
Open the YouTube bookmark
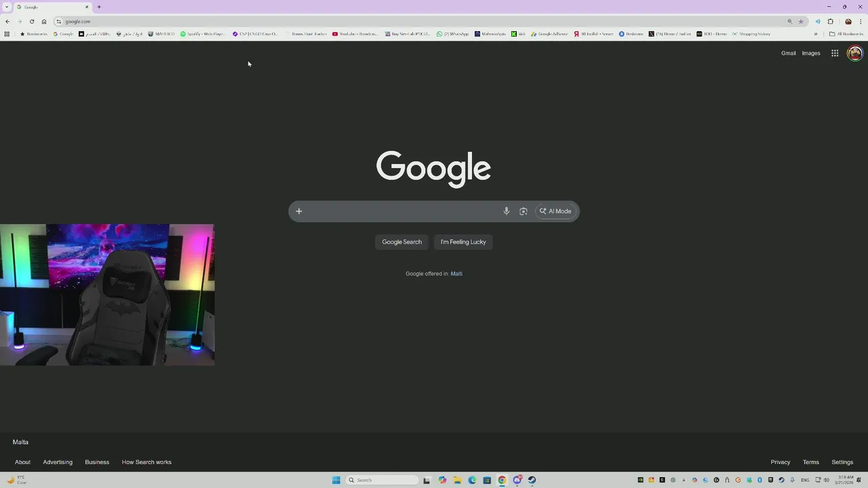click(355, 34)
